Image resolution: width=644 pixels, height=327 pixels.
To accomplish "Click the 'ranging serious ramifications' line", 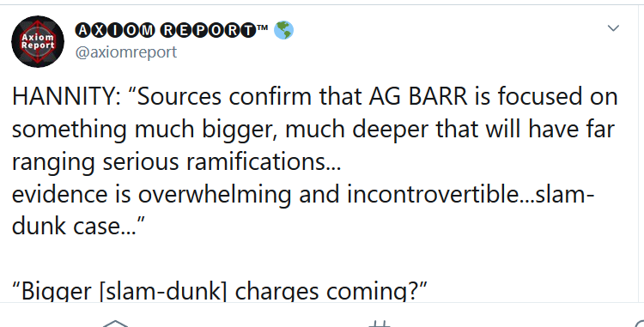I will (x=177, y=162).
